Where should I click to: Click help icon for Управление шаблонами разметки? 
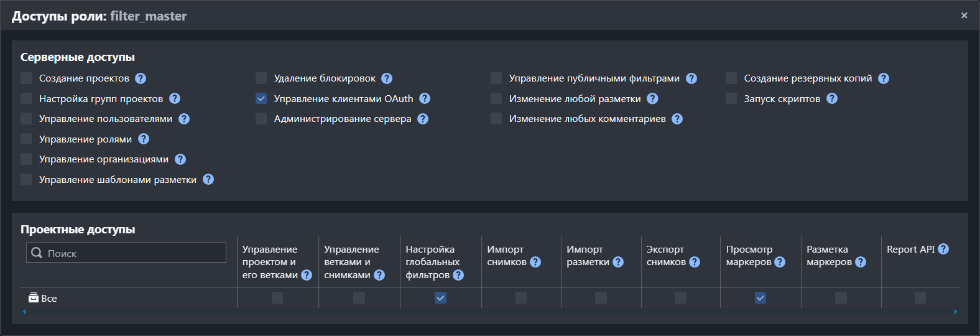pyautogui.click(x=208, y=179)
